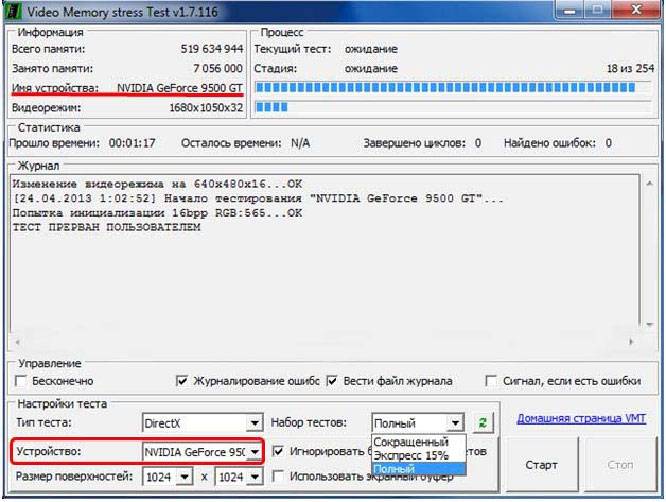Enable Сигнал, если есть ошибки checkbox
The height and width of the screenshot is (502, 666).
(x=491, y=381)
